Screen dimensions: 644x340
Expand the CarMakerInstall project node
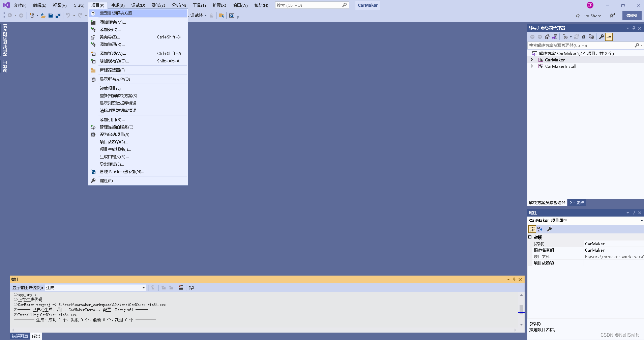[532, 66]
